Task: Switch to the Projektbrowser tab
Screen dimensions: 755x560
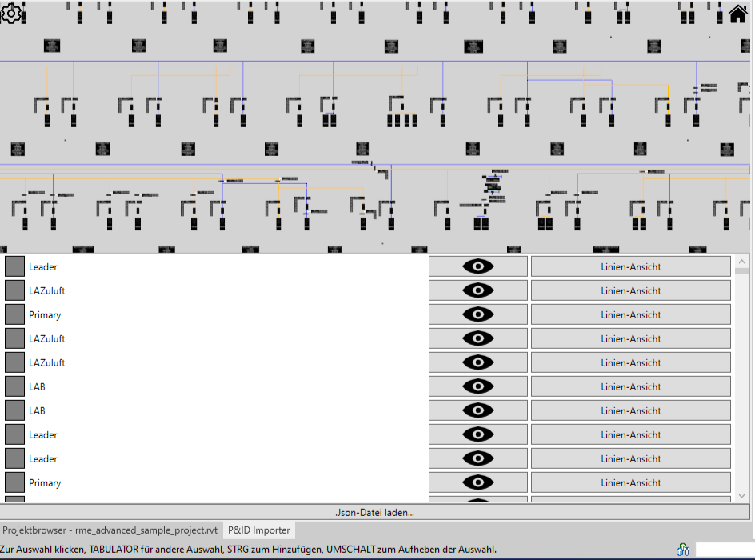Action: [x=110, y=530]
